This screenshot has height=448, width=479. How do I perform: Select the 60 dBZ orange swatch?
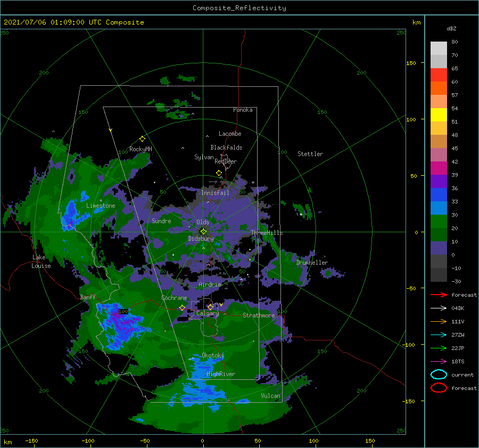click(439, 88)
